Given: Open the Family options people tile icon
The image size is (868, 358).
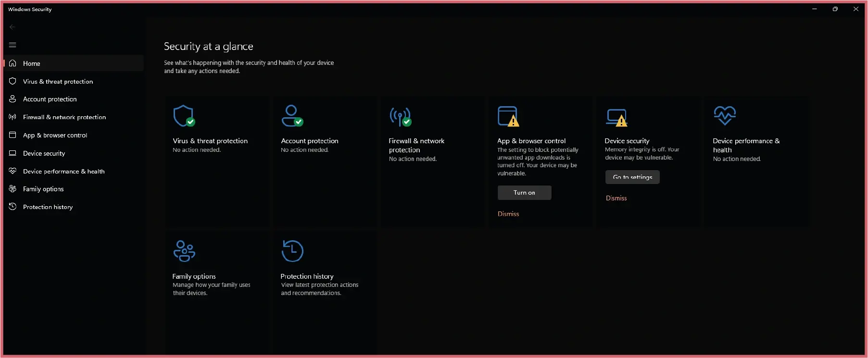Looking at the screenshot, I should 184,251.
